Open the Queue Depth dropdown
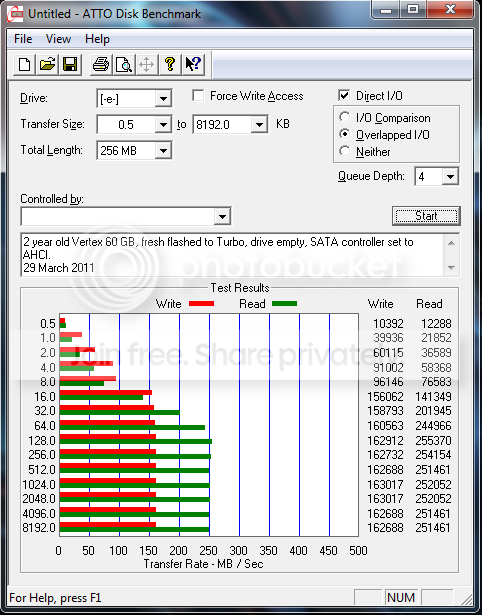This screenshot has height=615, width=482. point(450,176)
